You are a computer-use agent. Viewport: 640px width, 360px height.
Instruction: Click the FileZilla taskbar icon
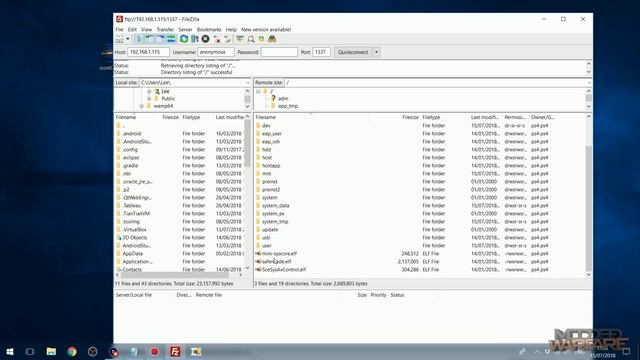[175, 351]
